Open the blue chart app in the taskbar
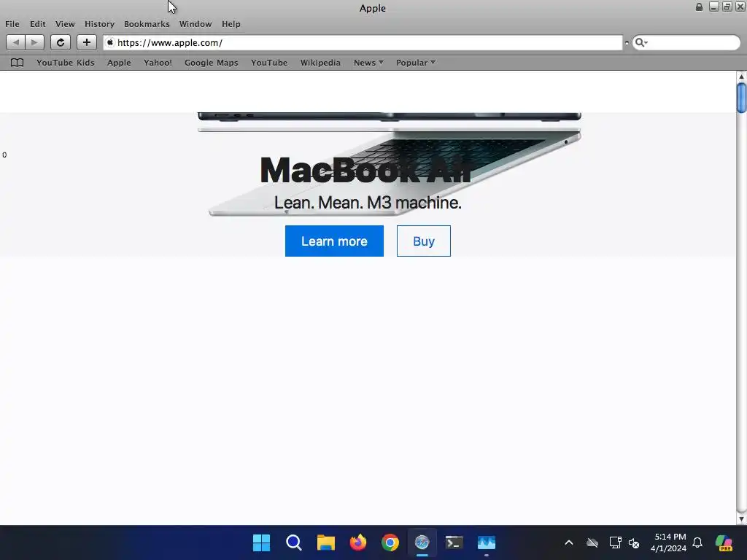747x560 pixels. [x=487, y=542]
